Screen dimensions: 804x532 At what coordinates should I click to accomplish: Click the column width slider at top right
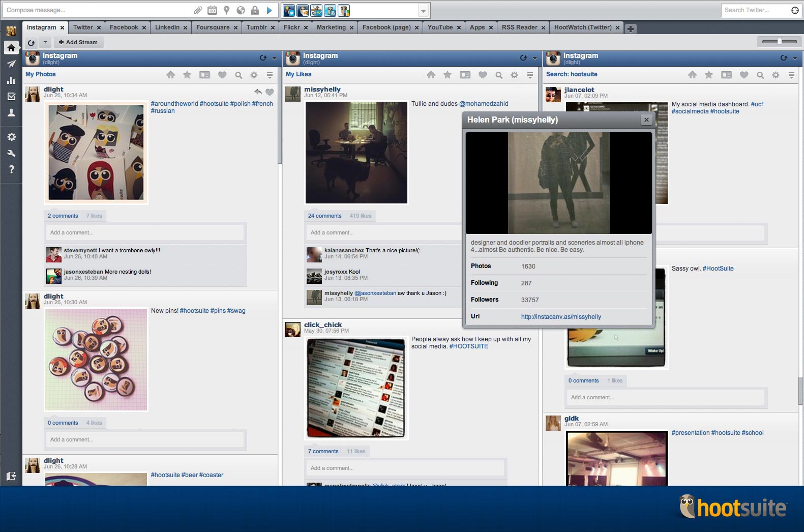tap(779, 42)
